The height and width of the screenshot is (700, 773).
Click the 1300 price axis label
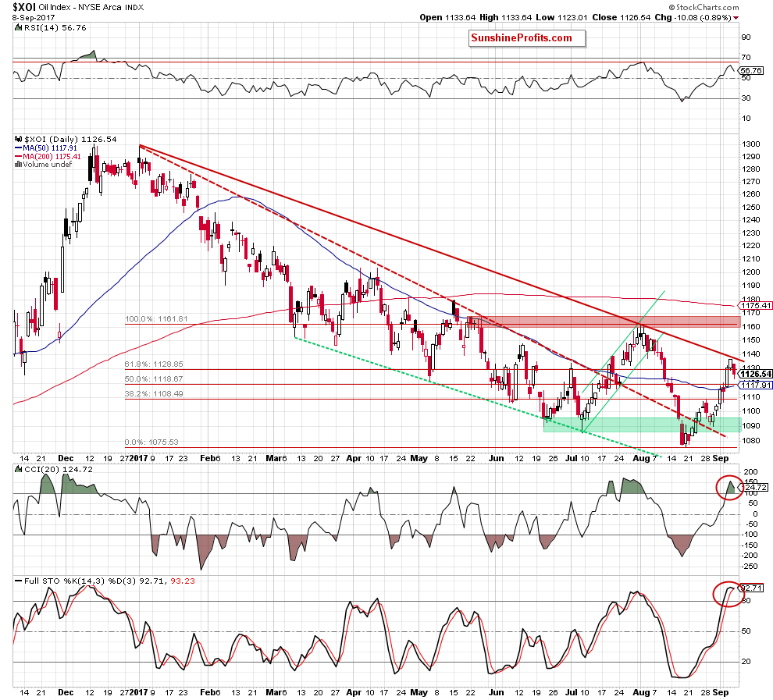751,144
